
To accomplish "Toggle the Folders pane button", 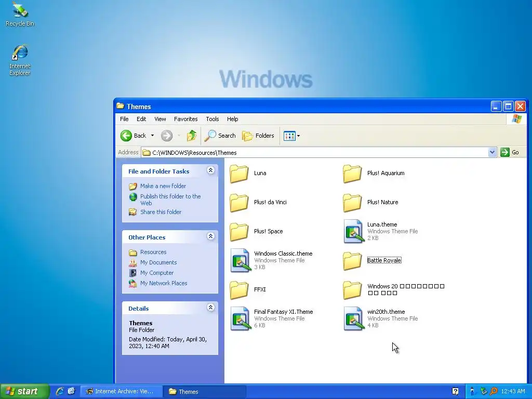I will click(x=258, y=136).
